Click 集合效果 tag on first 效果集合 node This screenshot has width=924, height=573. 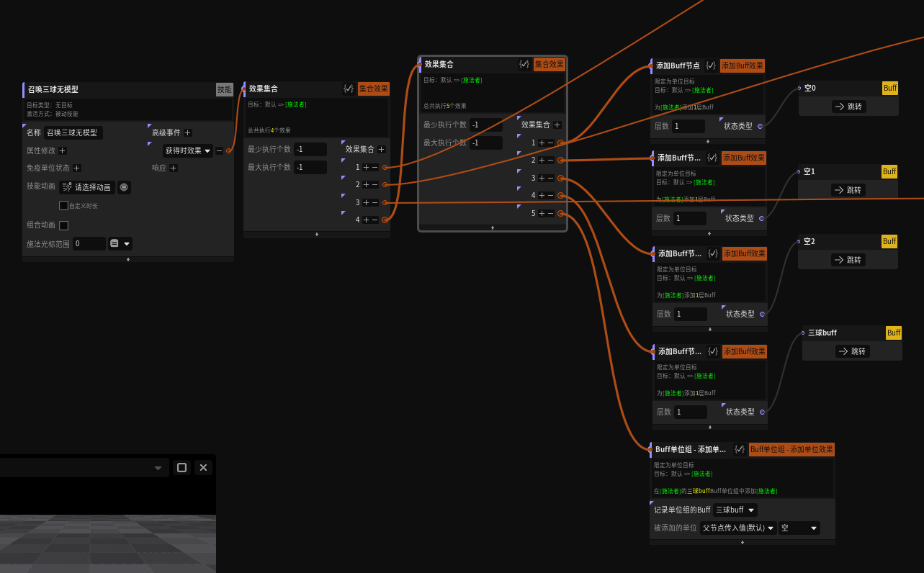(373, 89)
